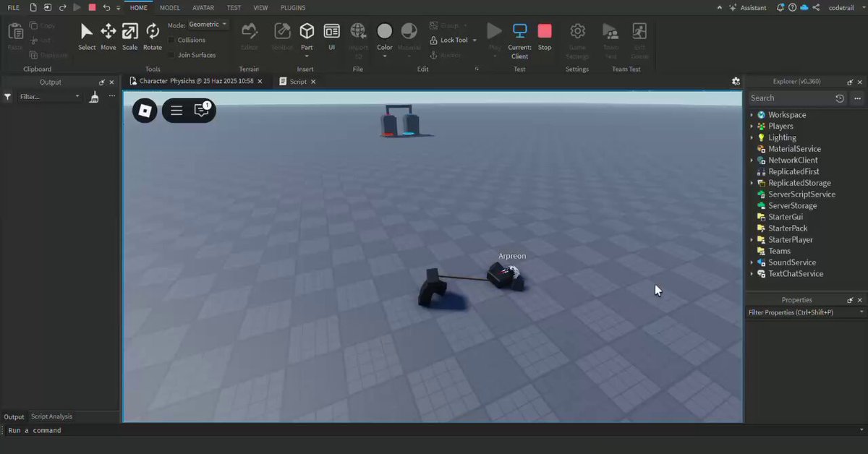Image resolution: width=868 pixels, height=454 pixels.
Task: Open the Roblox menu button in viewport
Action: pyautogui.click(x=145, y=110)
